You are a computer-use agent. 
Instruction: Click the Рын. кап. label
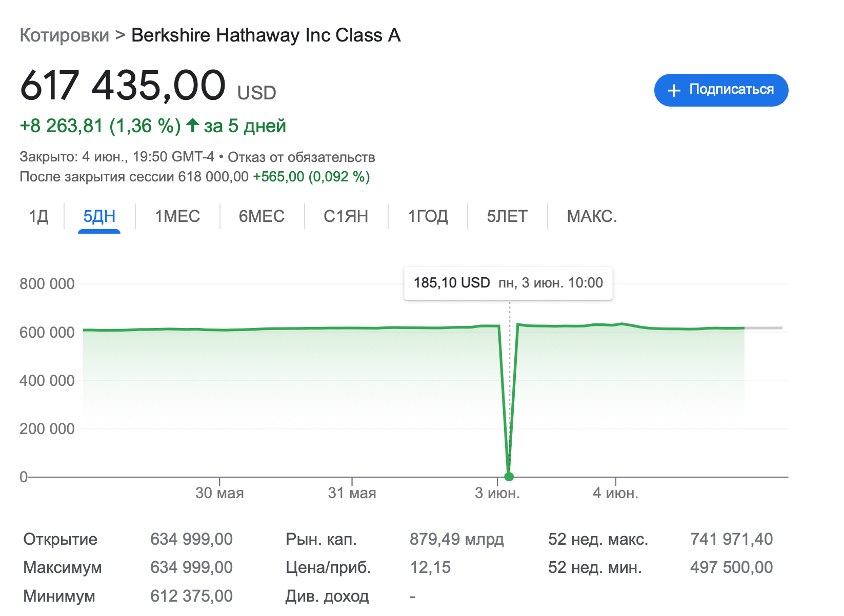(321, 539)
